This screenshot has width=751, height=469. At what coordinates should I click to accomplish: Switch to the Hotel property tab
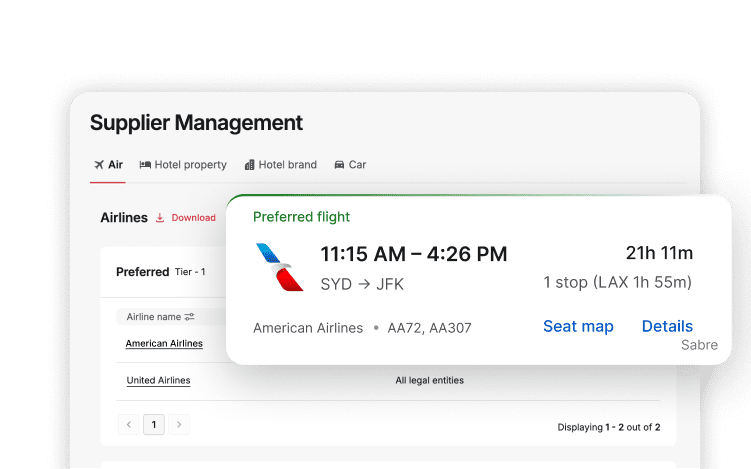pyautogui.click(x=190, y=165)
